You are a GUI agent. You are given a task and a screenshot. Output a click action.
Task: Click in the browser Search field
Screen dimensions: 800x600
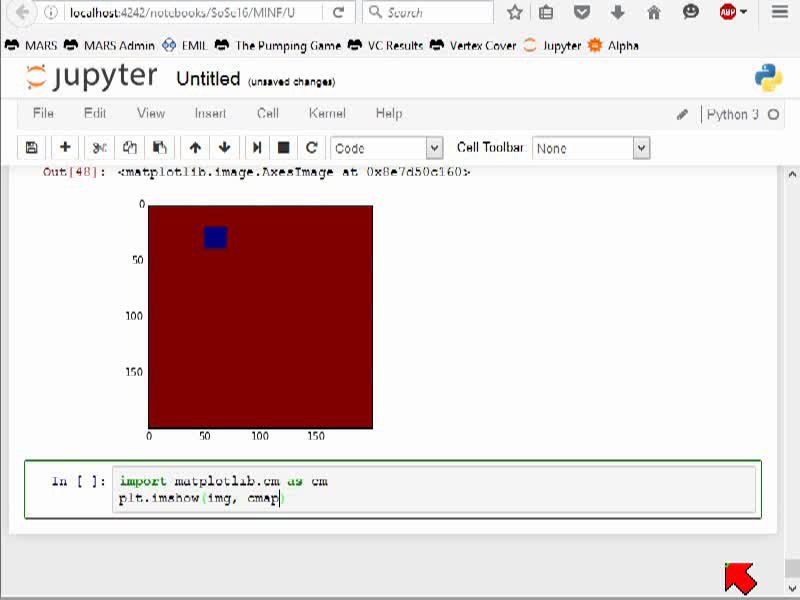point(428,12)
